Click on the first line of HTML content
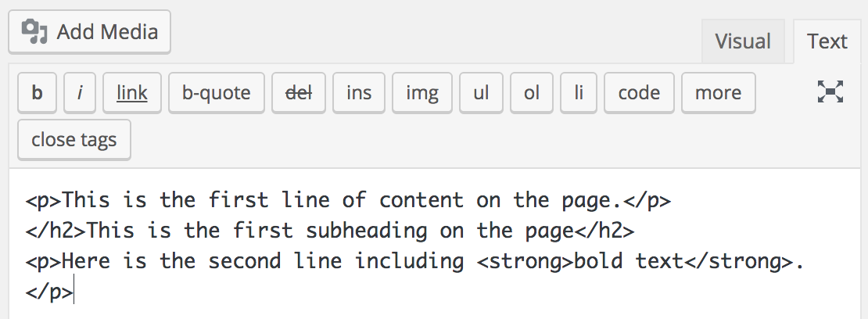Viewport: 868px width, 319px height. click(x=347, y=200)
